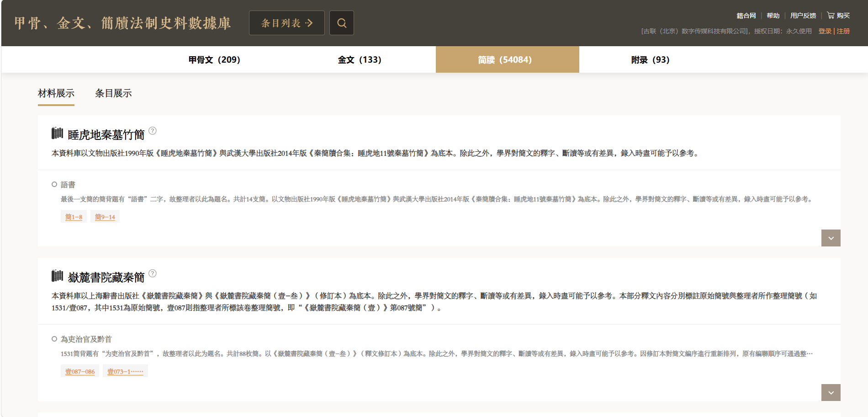Open slip range 壹073-1······
Screen dimensions: 868x417
[x=125, y=371]
